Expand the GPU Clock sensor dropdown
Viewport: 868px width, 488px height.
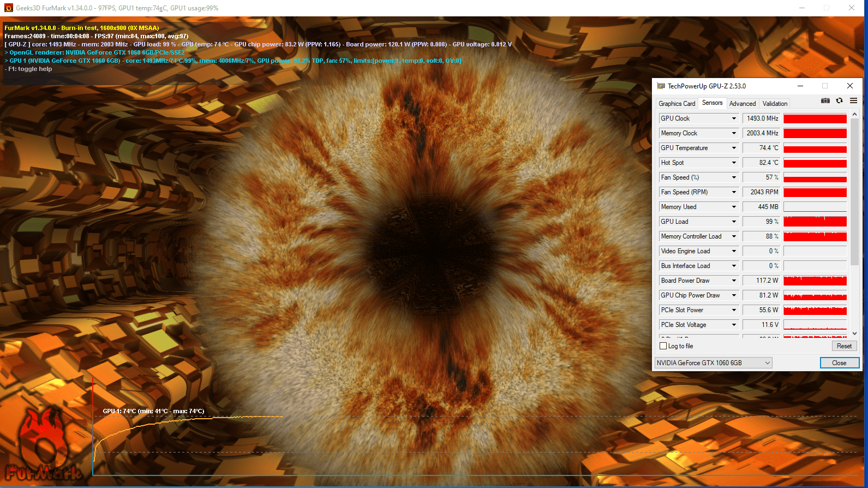(734, 118)
